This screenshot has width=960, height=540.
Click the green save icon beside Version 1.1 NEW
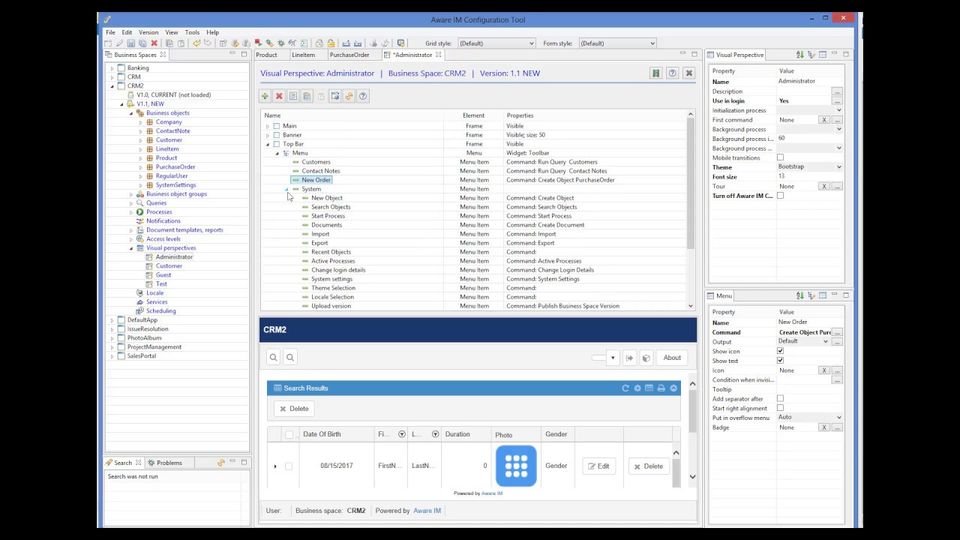(x=656, y=73)
